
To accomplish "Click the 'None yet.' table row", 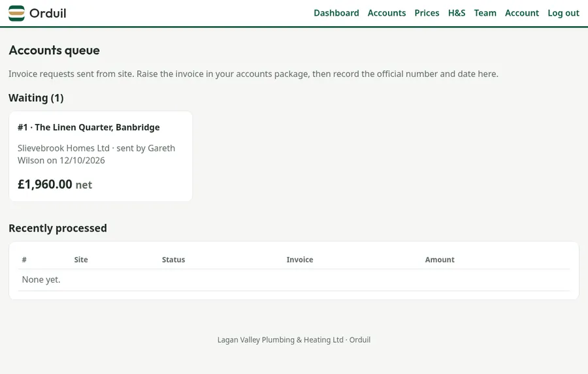I will tap(294, 280).
